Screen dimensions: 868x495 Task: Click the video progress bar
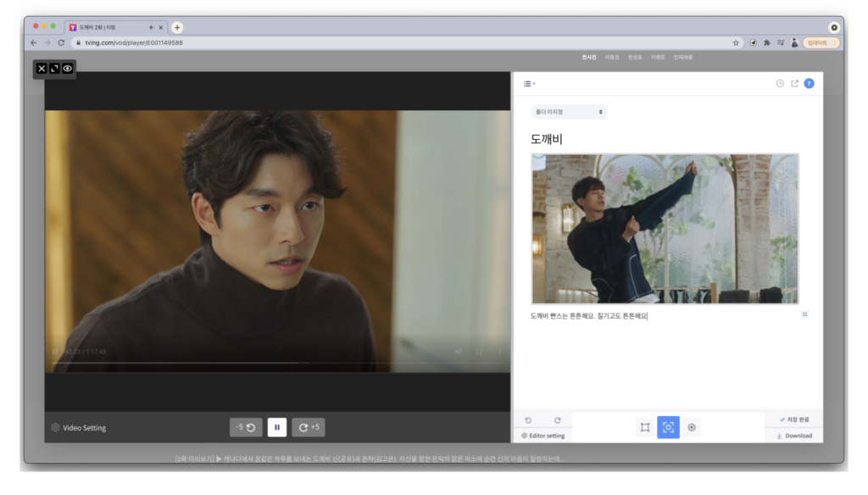277,363
